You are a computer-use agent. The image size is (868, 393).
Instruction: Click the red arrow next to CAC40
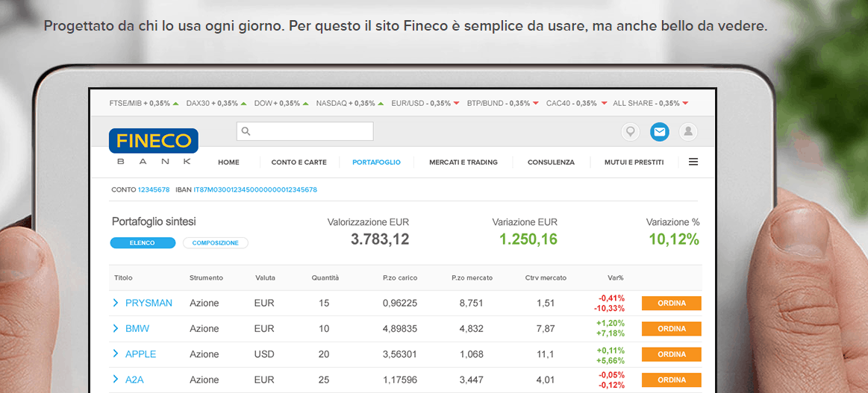[604, 104]
